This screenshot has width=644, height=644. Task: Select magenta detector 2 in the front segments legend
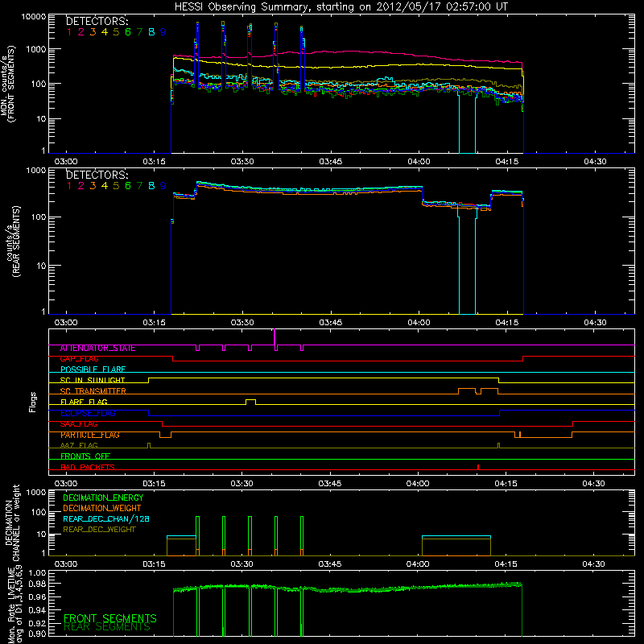coord(81,32)
